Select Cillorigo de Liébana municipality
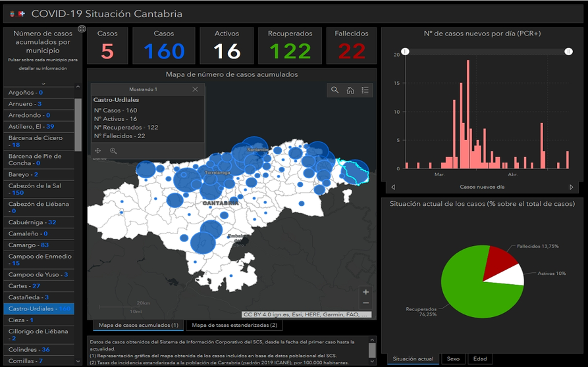The width and height of the screenshot is (588, 367). [x=39, y=334]
